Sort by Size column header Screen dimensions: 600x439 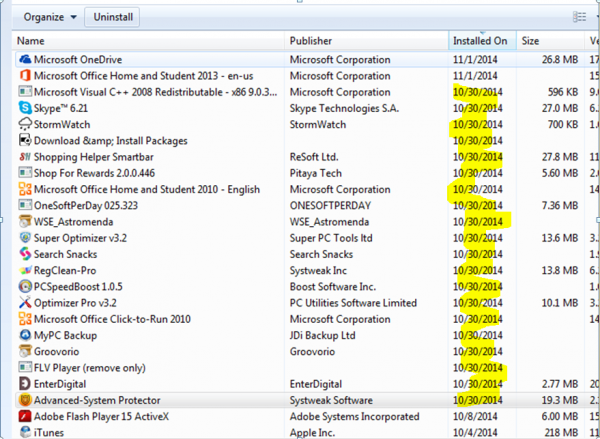[x=530, y=41]
